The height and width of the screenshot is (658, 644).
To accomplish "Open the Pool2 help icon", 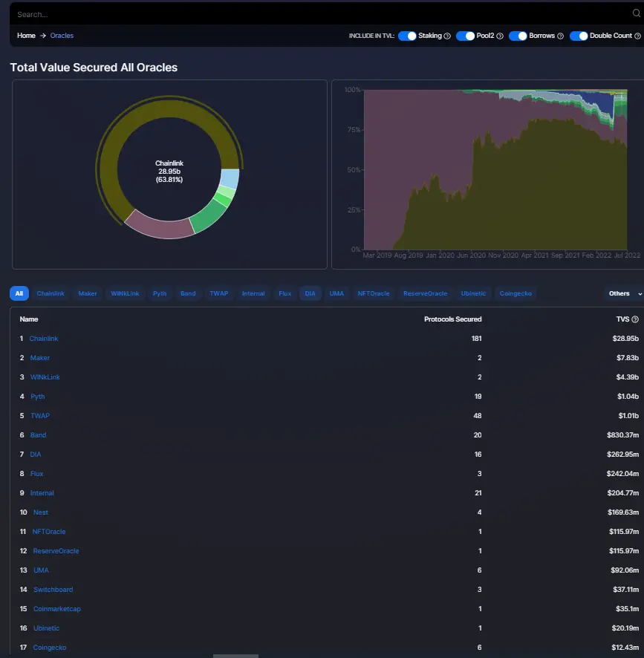I will click(500, 36).
